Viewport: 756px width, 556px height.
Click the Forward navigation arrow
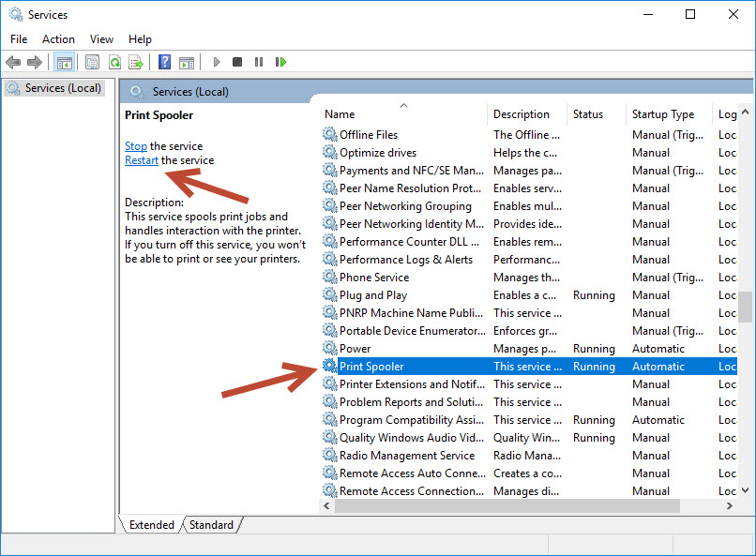click(36, 62)
